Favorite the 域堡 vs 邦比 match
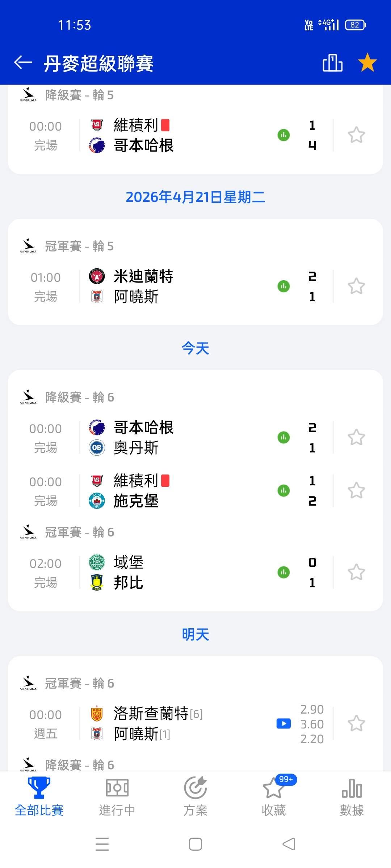 (356, 573)
